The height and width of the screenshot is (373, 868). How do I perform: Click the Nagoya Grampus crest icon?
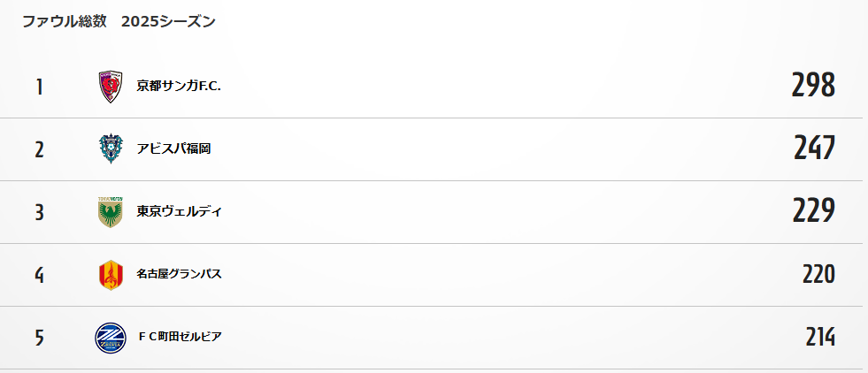(111, 275)
